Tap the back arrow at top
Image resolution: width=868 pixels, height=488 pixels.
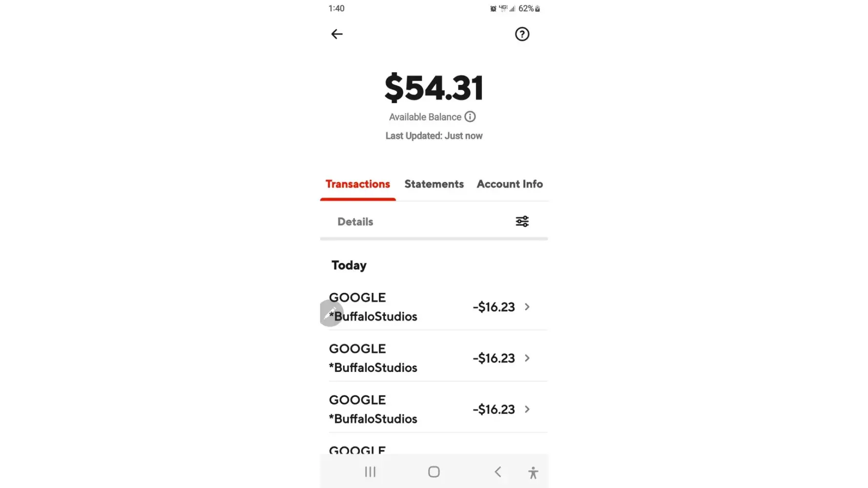(337, 34)
